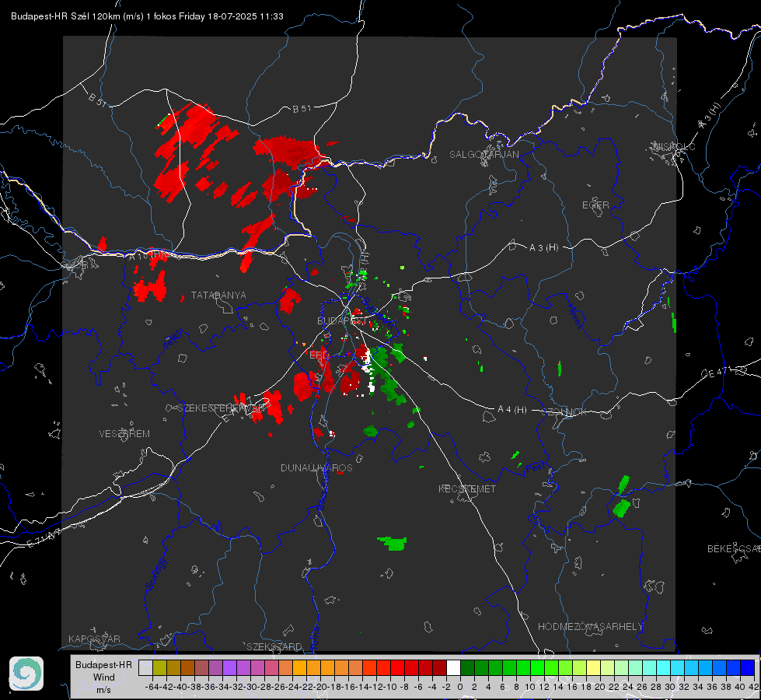
Task: Click the -64 value in the legend scale
Action: point(152,687)
